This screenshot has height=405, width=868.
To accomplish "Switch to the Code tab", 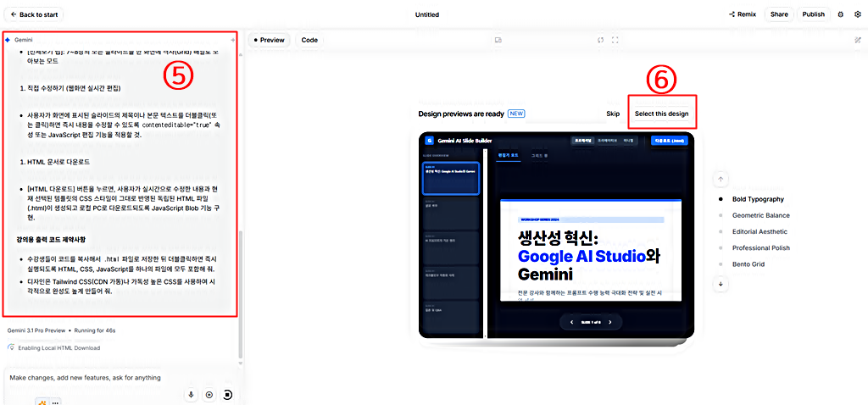I will pos(309,40).
